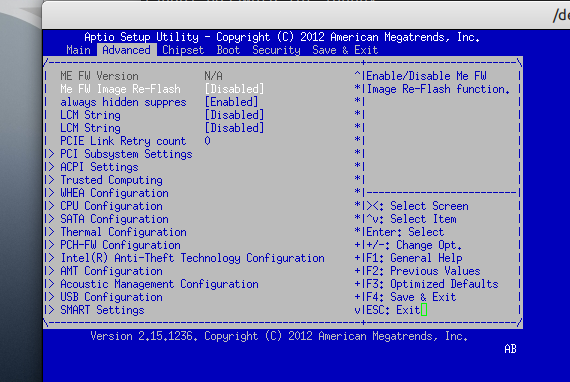Click the 'F1: General Help' hint
Screen dimensions: 570x382
[x=414, y=258]
